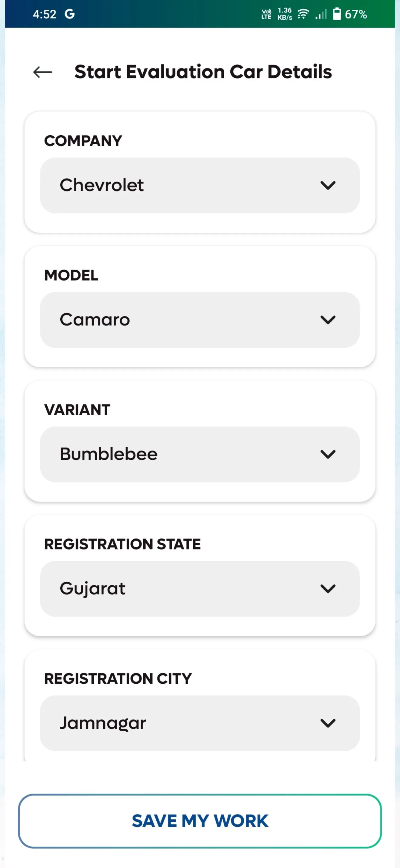Image resolution: width=400 pixels, height=868 pixels.
Task: Tap the clock showing 4:52
Action: click(x=45, y=14)
